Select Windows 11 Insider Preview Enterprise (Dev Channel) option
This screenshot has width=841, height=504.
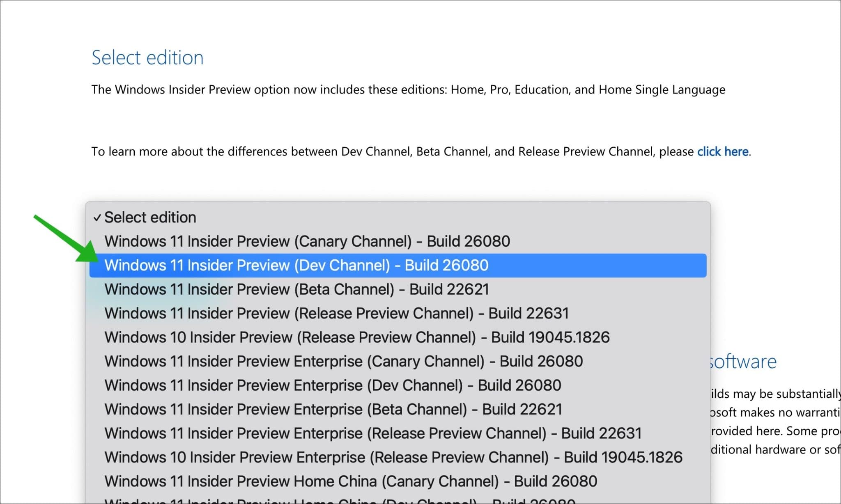(398, 385)
